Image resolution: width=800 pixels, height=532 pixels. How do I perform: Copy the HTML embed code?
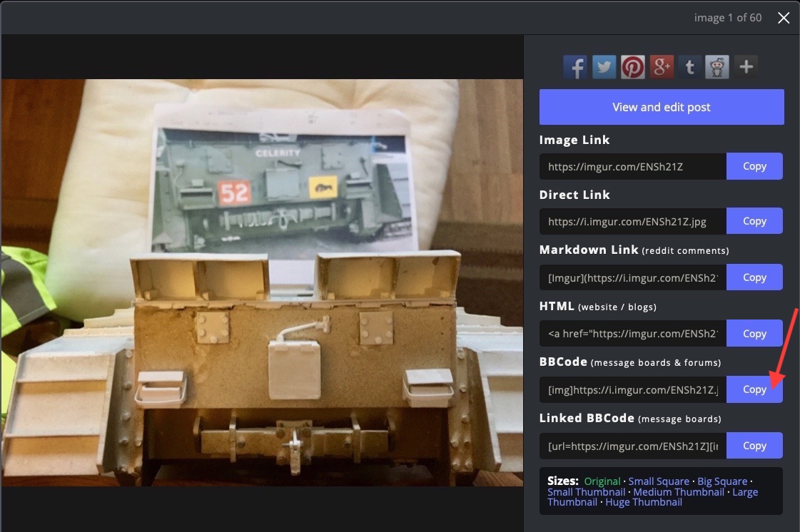(754, 334)
